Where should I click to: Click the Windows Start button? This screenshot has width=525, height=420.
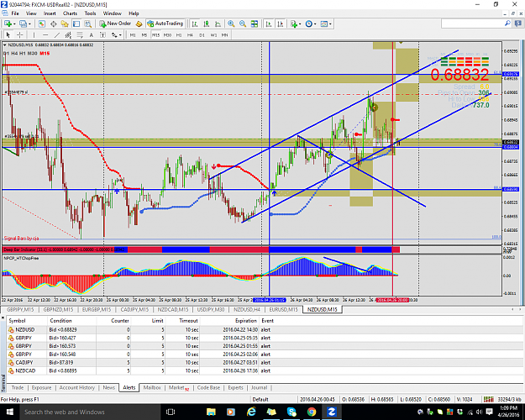pos(9,412)
